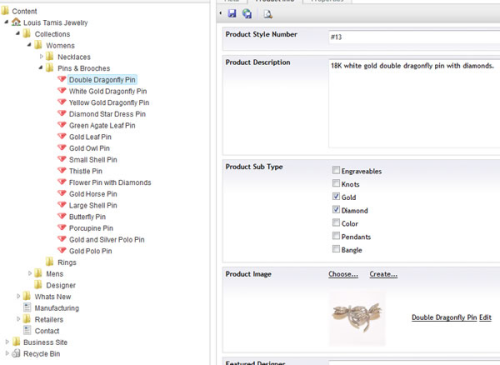The image size is (500, 365).
Task: Click the Edit link beside image name
Action: click(x=485, y=318)
